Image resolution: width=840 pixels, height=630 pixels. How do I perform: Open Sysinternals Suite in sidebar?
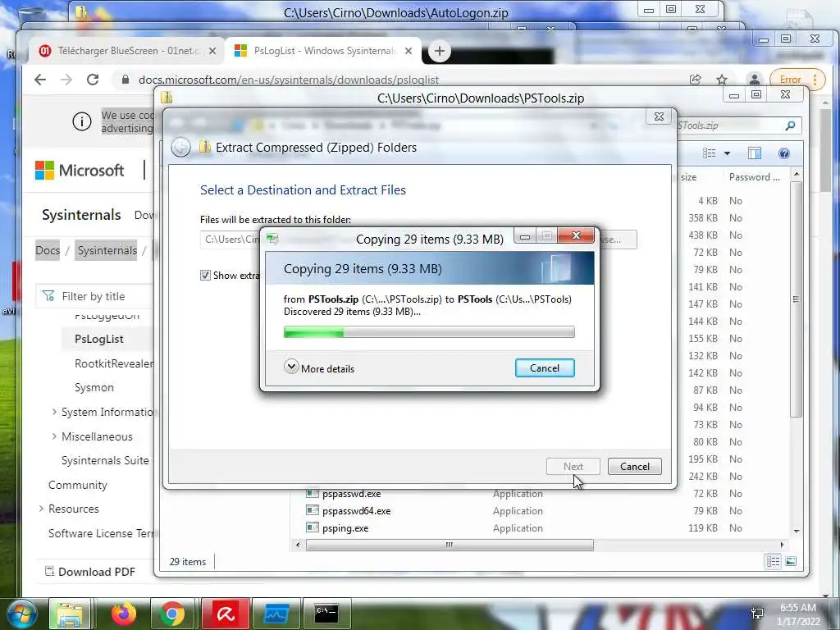[105, 461]
